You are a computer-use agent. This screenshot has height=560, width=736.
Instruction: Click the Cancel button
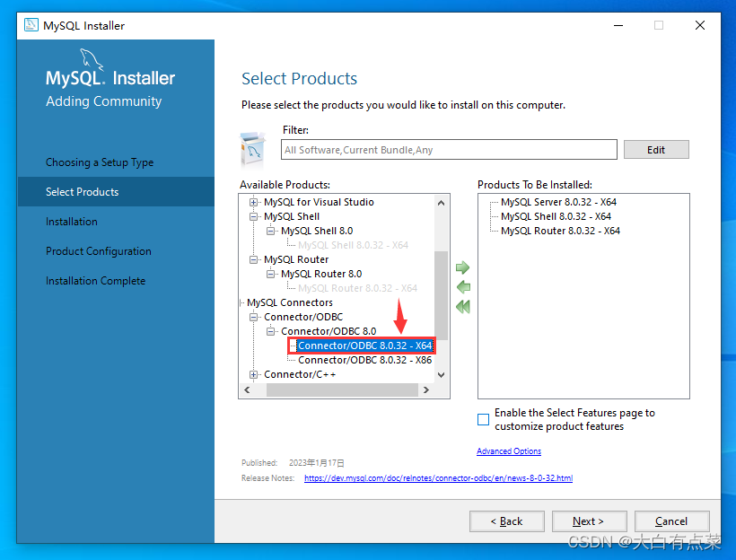point(671,521)
